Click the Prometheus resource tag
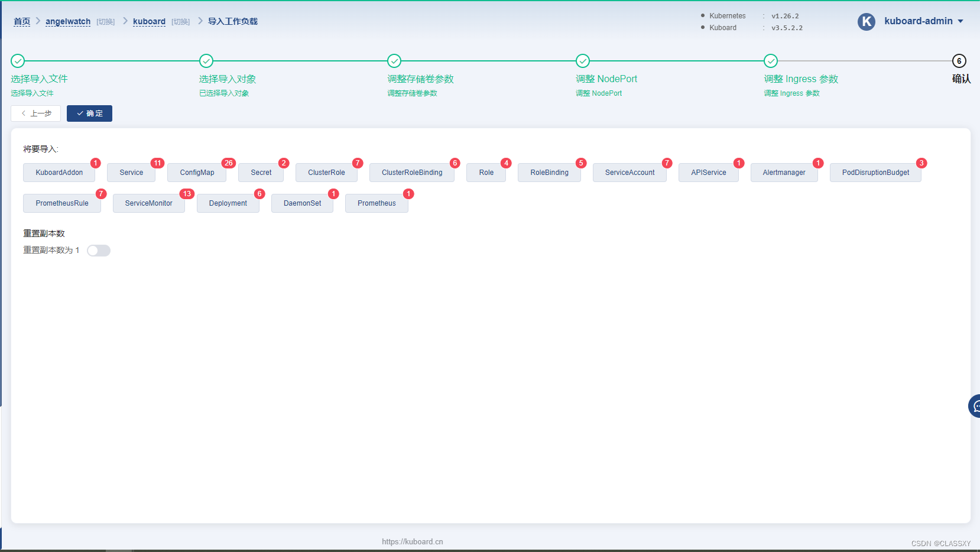This screenshot has height=552, width=980. pos(377,203)
